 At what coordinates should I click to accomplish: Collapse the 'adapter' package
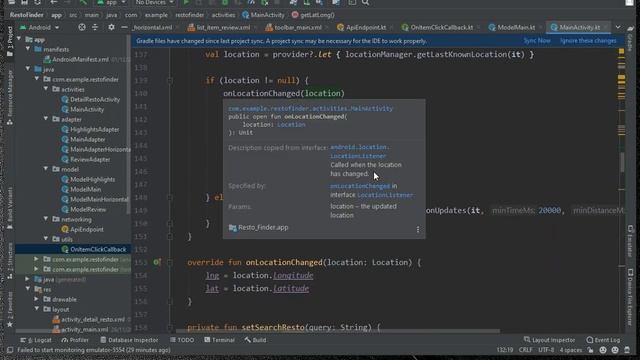click(46, 119)
